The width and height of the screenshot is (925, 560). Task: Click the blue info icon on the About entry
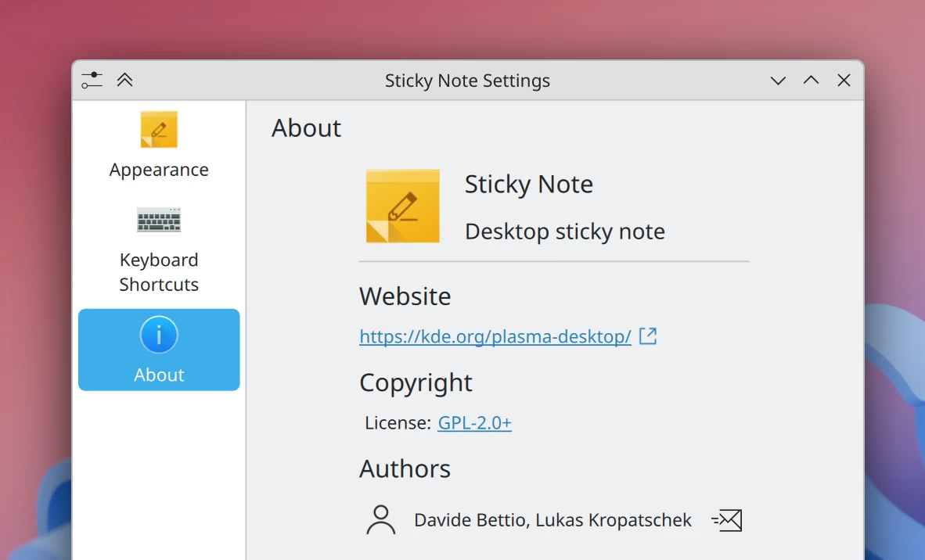[x=159, y=334]
